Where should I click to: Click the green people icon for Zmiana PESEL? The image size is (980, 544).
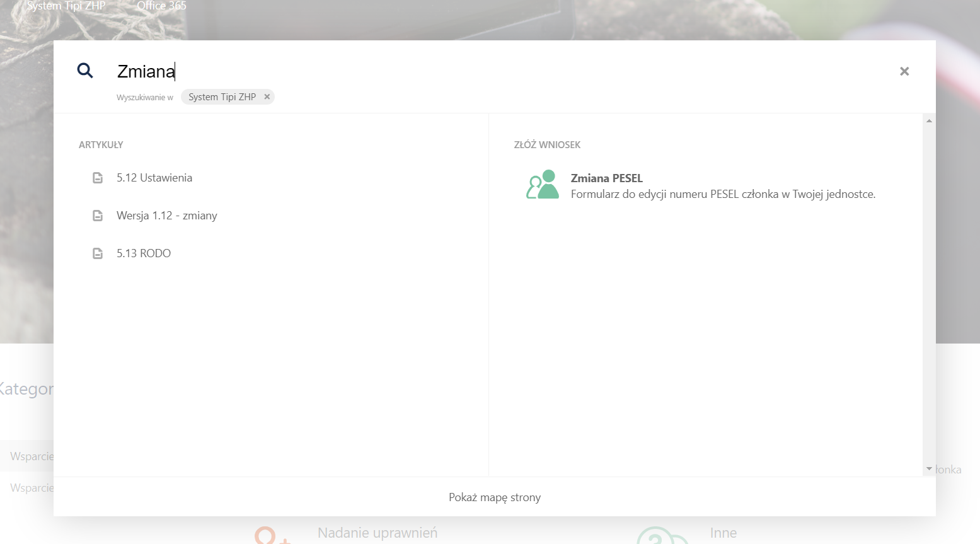tap(542, 185)
